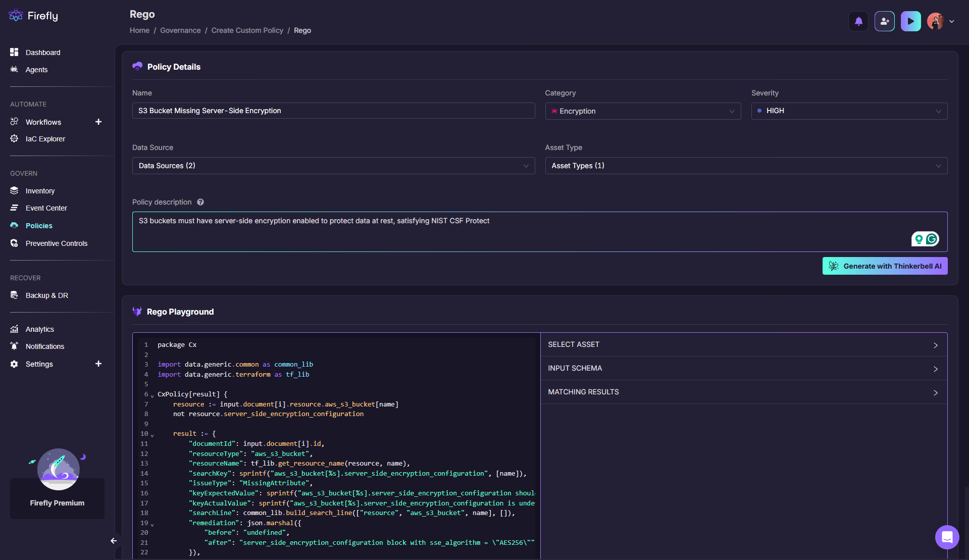Fold code block at line 10
This screenshot has height=560, width=969.
[x=152, y=435]
